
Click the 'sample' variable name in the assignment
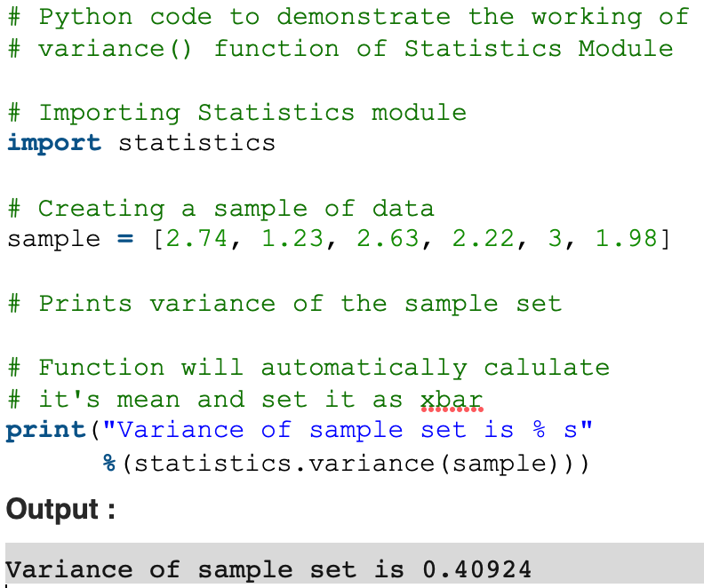pos(53,239)
